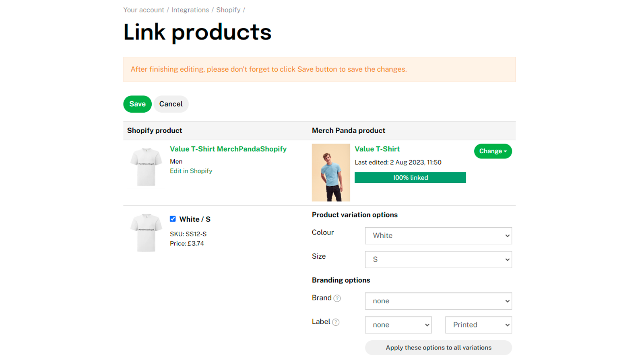Open the Label dropdown set to none
644x362 pixels.
click(x=398, y=325)
